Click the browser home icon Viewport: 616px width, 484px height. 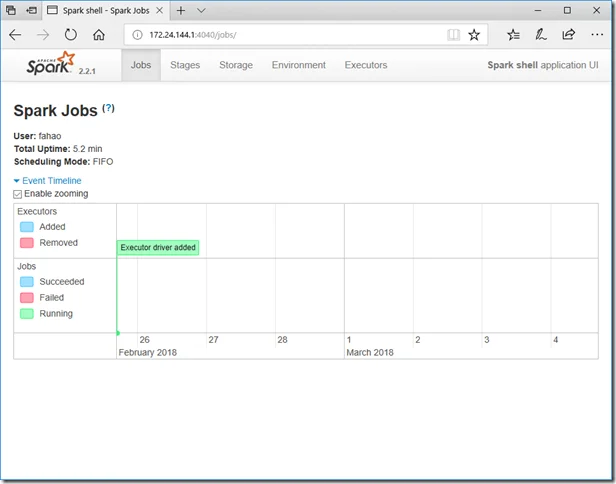[99, 34]
